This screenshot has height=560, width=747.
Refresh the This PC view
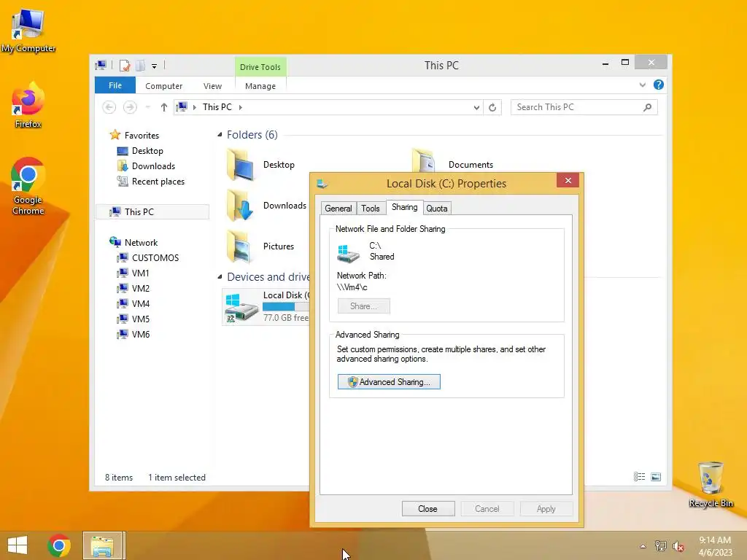click(492, 108)
